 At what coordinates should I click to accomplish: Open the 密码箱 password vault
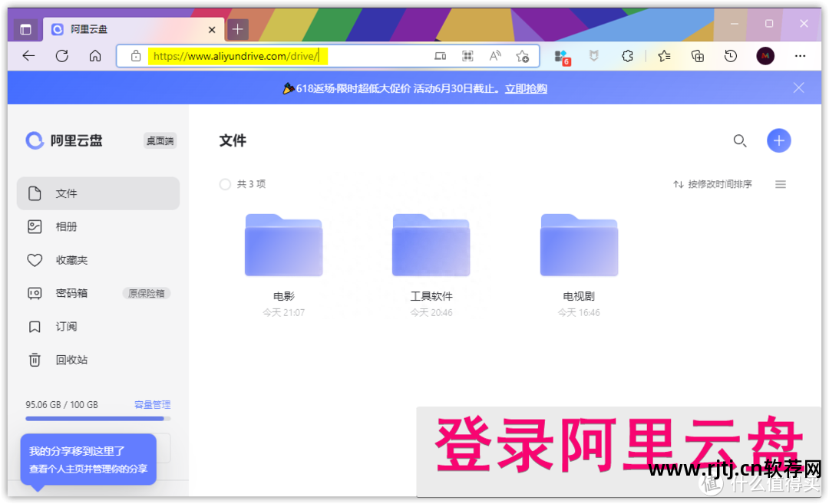click(71, 293)
